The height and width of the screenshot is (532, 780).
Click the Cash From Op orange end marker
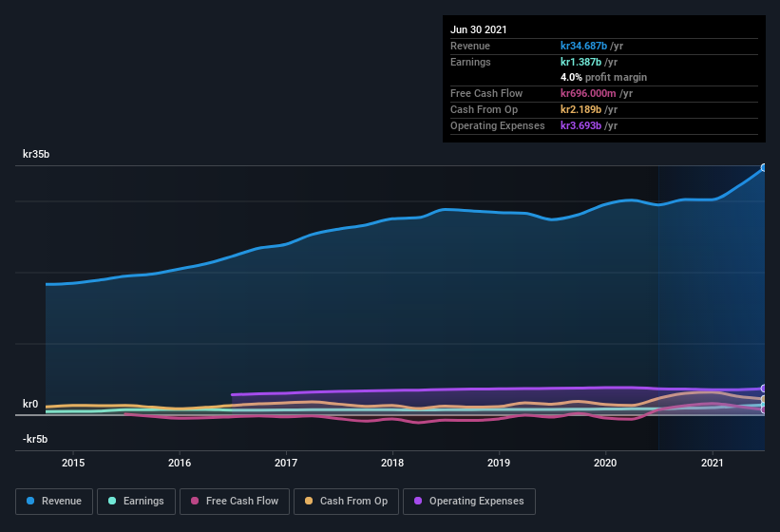tap(764, 399)
